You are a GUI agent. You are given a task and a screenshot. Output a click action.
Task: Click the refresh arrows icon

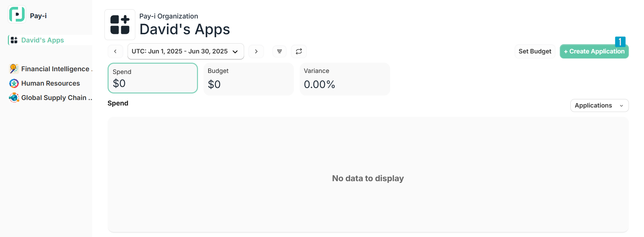[299, 51]
